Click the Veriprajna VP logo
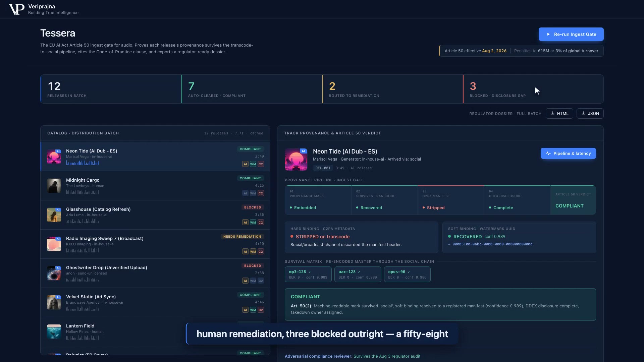 [x=16, y=9]
